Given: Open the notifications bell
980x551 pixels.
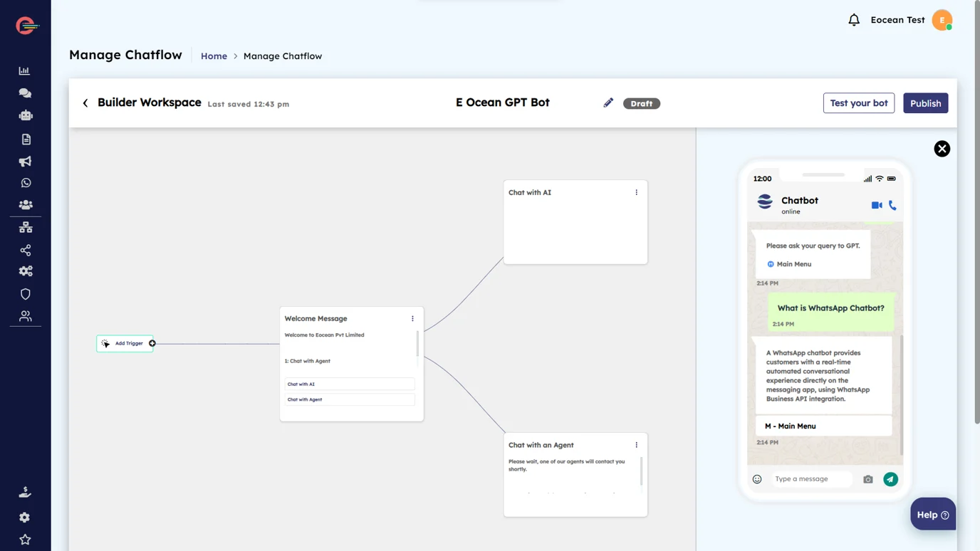Looking at the screenshot, I should (x=854, y=20).
